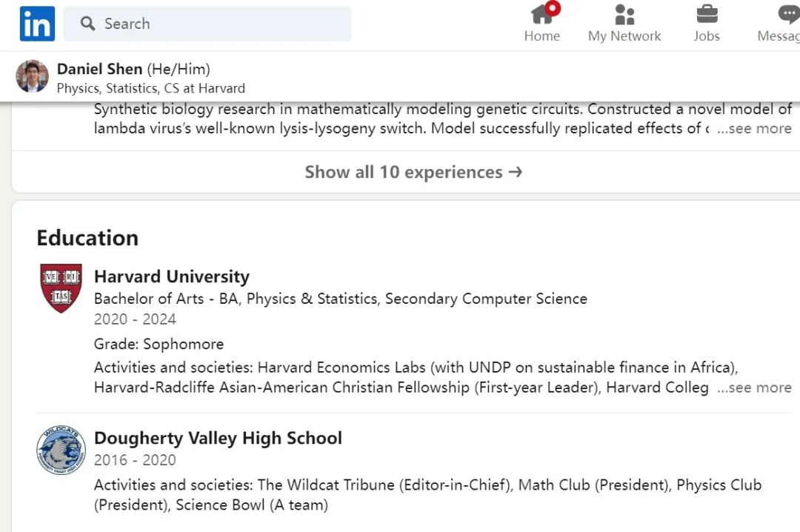
Task: Open the Harvard University title link
Action: click(x=171, y=276)
